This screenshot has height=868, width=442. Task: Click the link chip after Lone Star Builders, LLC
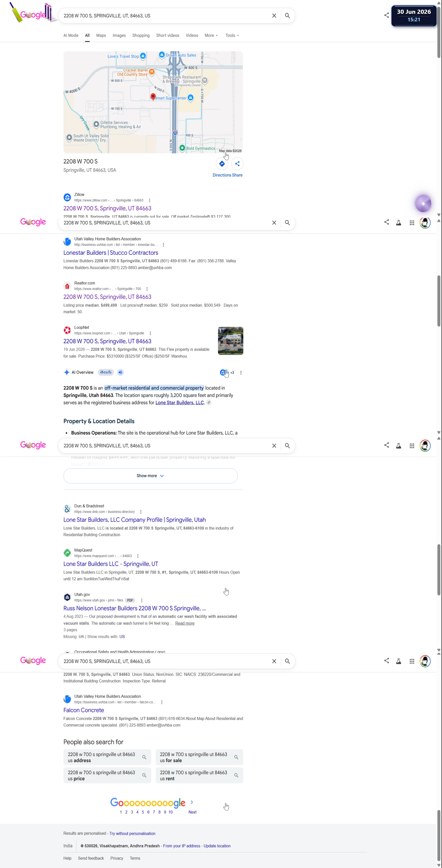pyautogui.click(x=209, y=403)
